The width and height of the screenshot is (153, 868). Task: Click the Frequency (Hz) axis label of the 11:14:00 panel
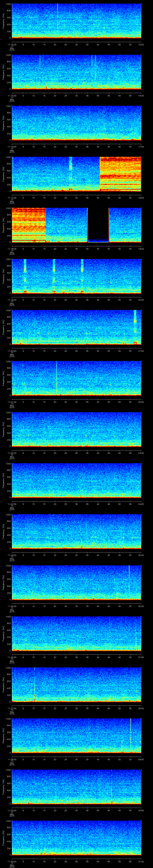3,21
